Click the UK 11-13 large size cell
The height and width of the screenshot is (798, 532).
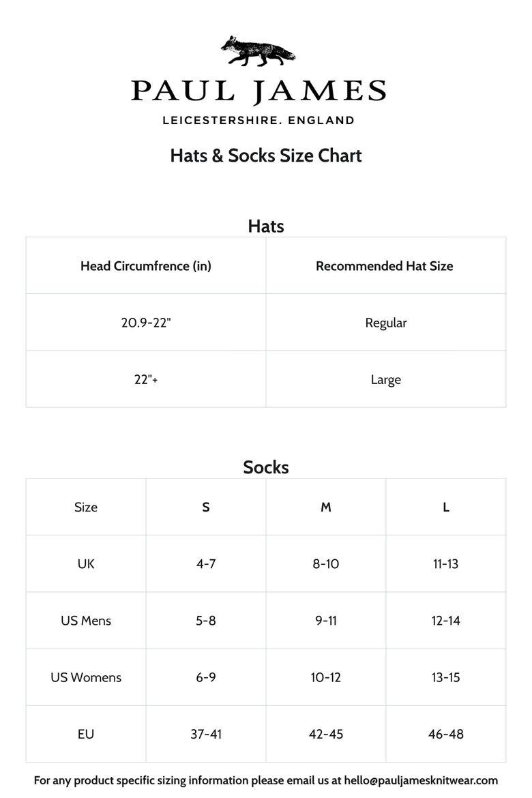[x=446, y=563]
